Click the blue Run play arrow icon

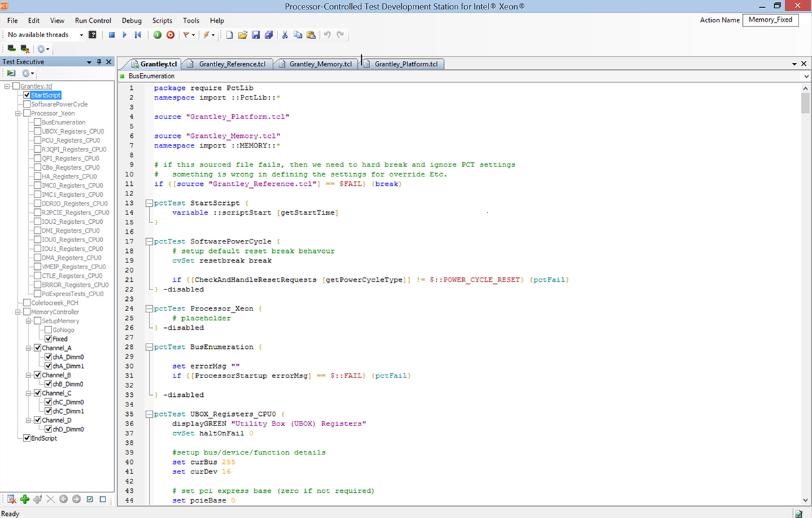pyautogui.click(x=125, y=34)
